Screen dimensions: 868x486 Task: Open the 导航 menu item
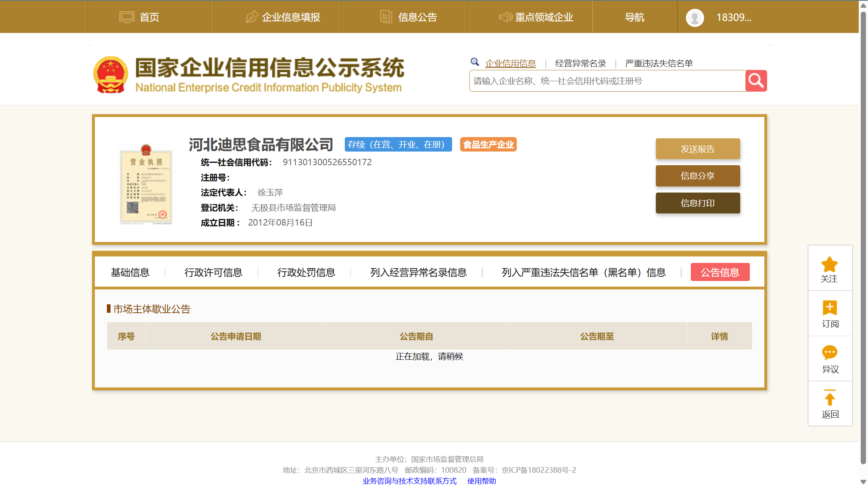(635, 17)
